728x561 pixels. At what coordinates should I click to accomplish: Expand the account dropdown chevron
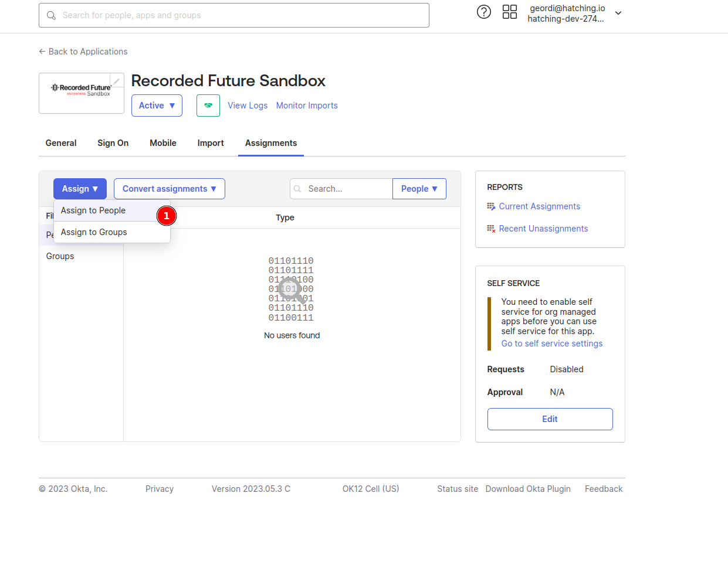point(618,13)
